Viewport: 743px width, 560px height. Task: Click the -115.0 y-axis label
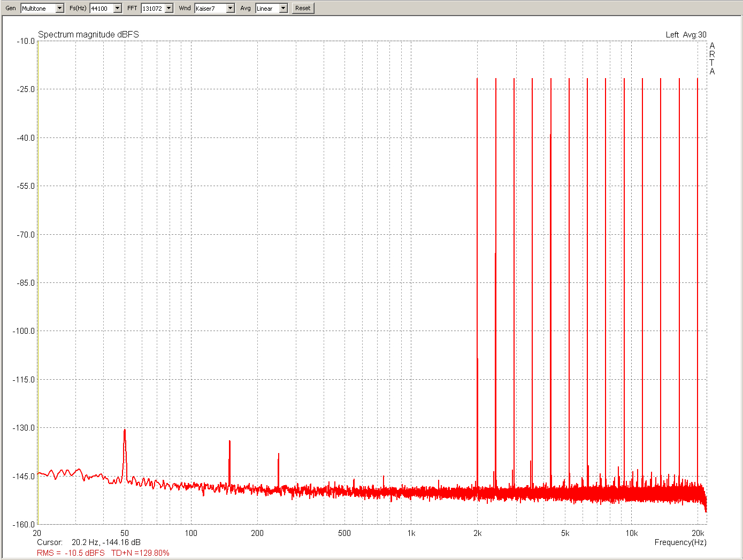tap(24, 380)
